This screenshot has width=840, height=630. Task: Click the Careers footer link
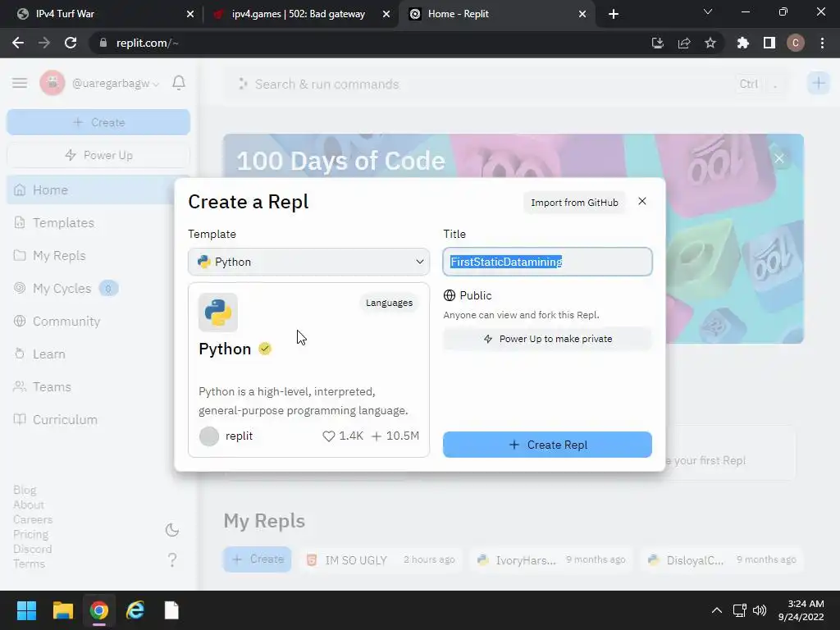(x=33, y=519)
